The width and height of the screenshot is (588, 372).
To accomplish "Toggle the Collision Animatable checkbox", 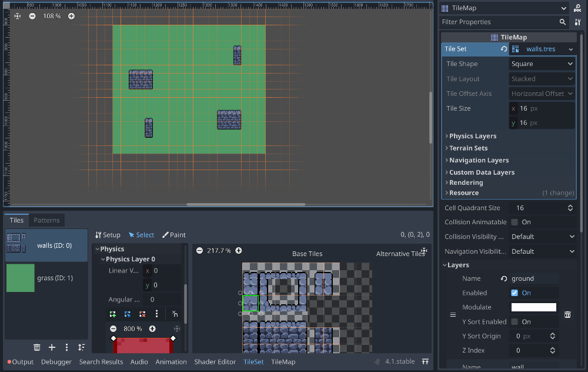I will [x=514, y=222].
